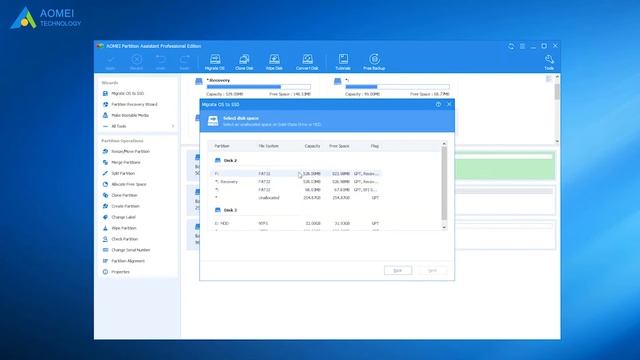Viewport: 640px width, 360px height.
Task: Click the Discard toolbar button
Action: (136, 62)
